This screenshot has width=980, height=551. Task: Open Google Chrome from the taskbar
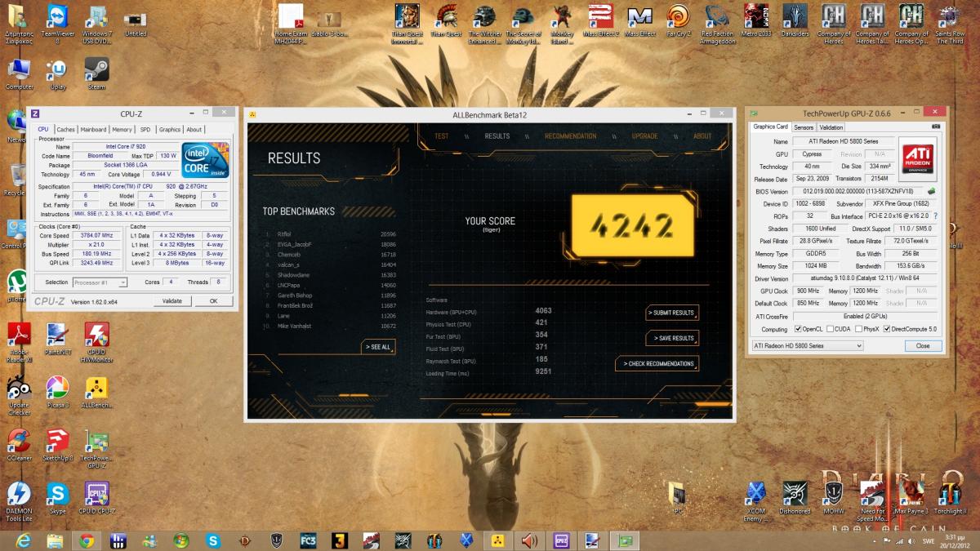point(86,540)
